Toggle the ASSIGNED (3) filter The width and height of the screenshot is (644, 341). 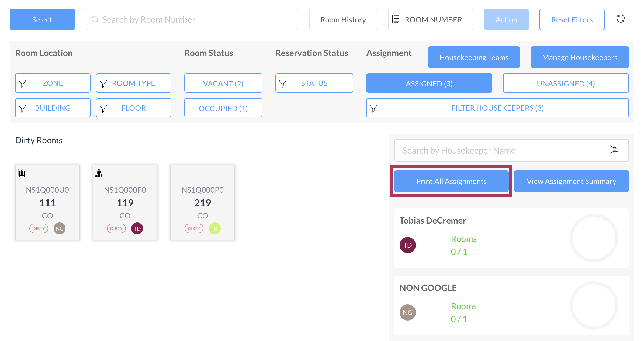429,83
